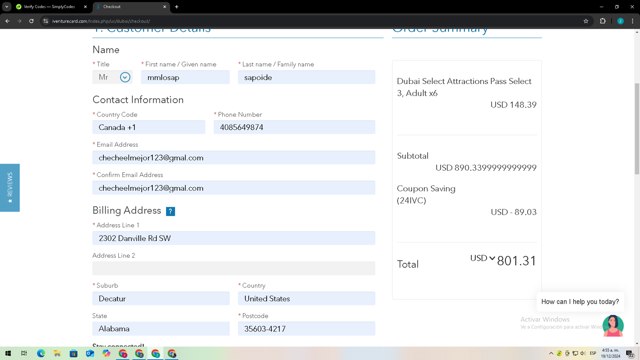Click the 'How can I help you today?' bubble

(x=580, y=302)
